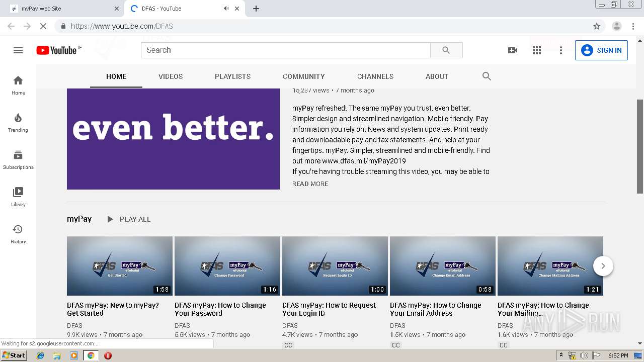Open the YouTube guide hamburger menu
The height and width of the screenshot is (362, 644).
point(18,50)
